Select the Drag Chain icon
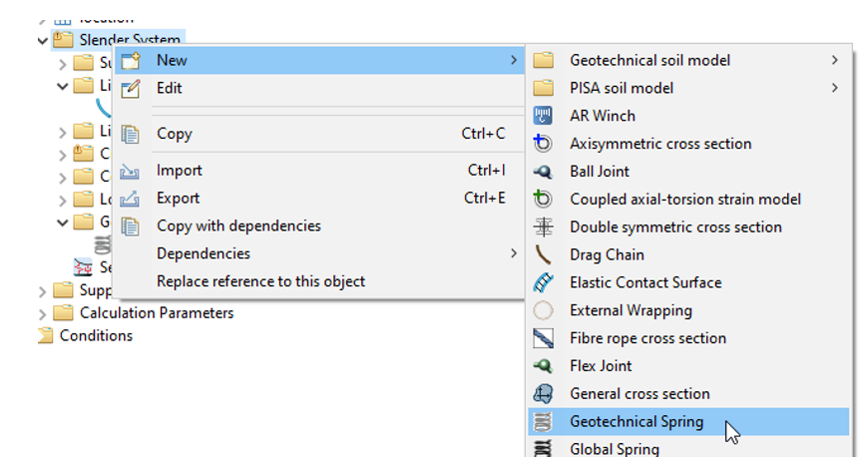The image size is (868, 466). point(544,254)
